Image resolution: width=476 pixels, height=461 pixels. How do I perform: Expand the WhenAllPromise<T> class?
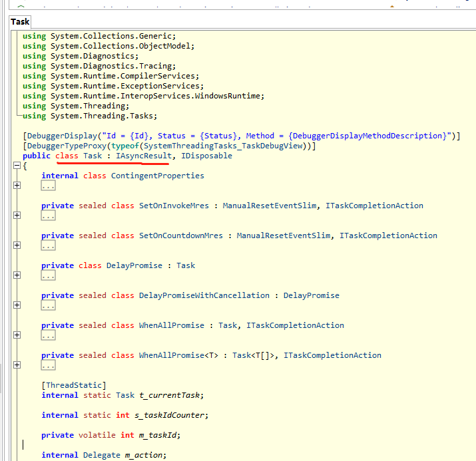coord(17,365)
